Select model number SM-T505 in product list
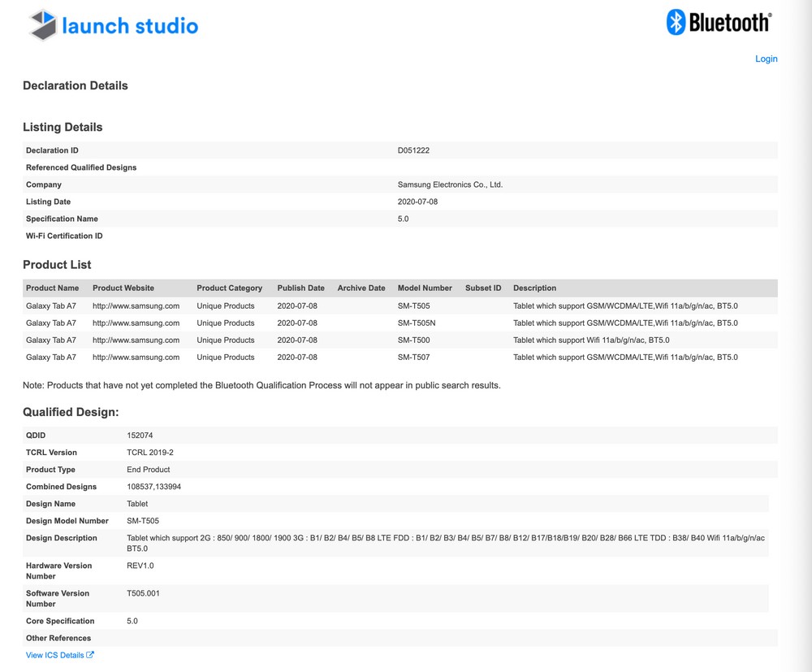812x672 pixels. tap(414, 306)
